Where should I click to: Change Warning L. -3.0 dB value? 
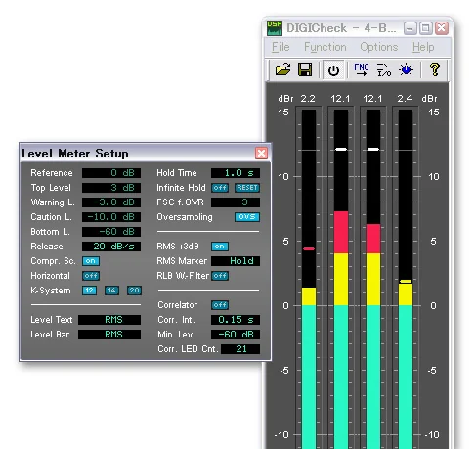[111, 202]
